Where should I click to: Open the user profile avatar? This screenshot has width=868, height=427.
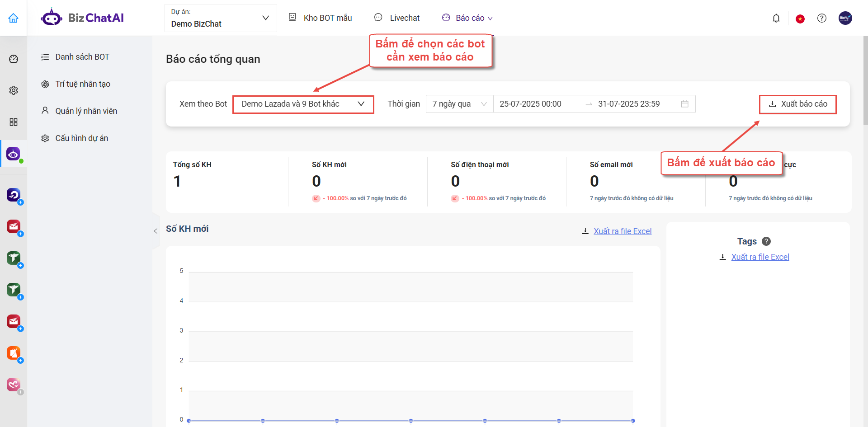click(x=845, y=18)
